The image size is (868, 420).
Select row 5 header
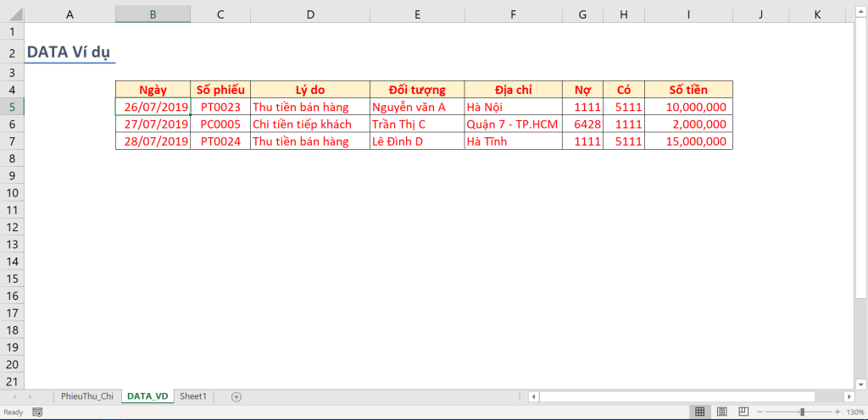12,107
